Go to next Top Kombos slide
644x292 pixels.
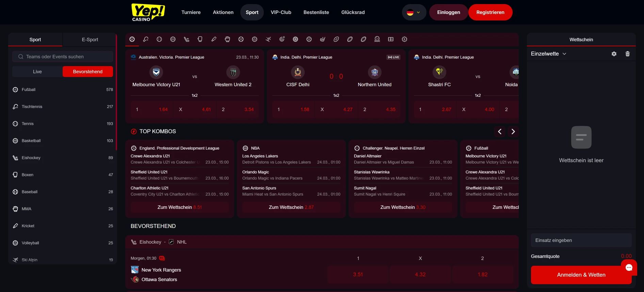coord(513,132)
